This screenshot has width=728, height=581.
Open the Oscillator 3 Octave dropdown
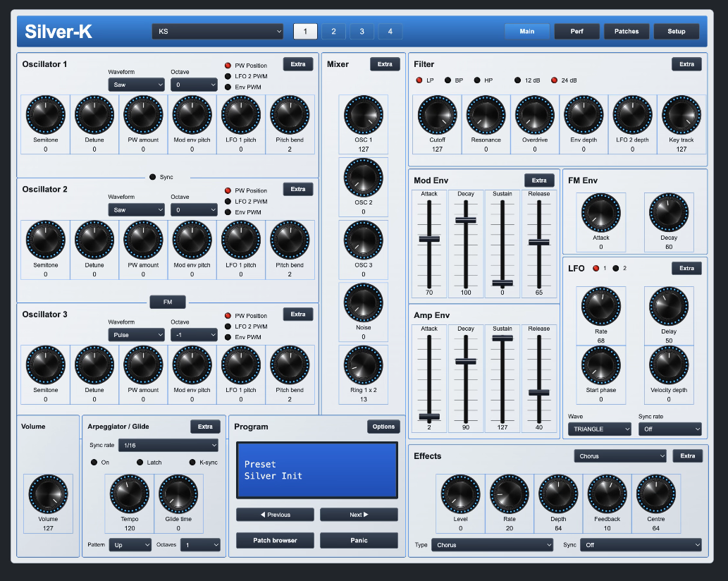tap(194, 335)
